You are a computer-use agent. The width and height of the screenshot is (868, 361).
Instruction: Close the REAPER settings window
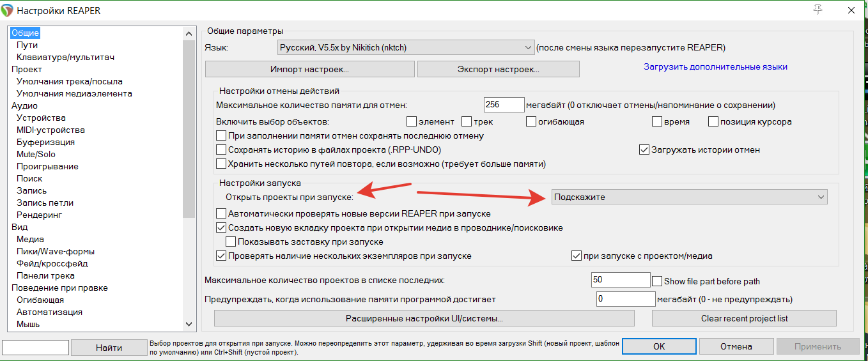click(x=851, y=10)
